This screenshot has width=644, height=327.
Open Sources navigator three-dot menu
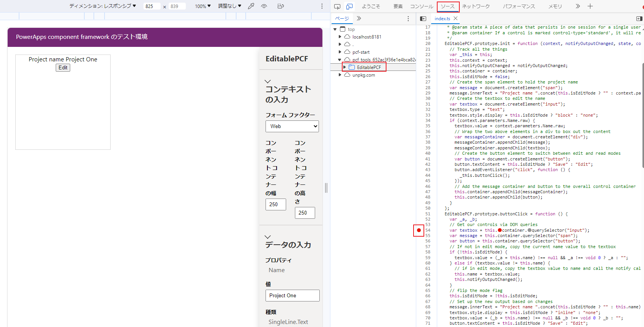pos(408,18)
